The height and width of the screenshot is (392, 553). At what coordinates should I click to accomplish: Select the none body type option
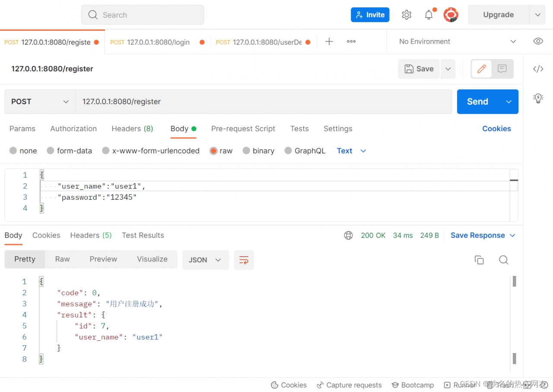pos(13,151)
